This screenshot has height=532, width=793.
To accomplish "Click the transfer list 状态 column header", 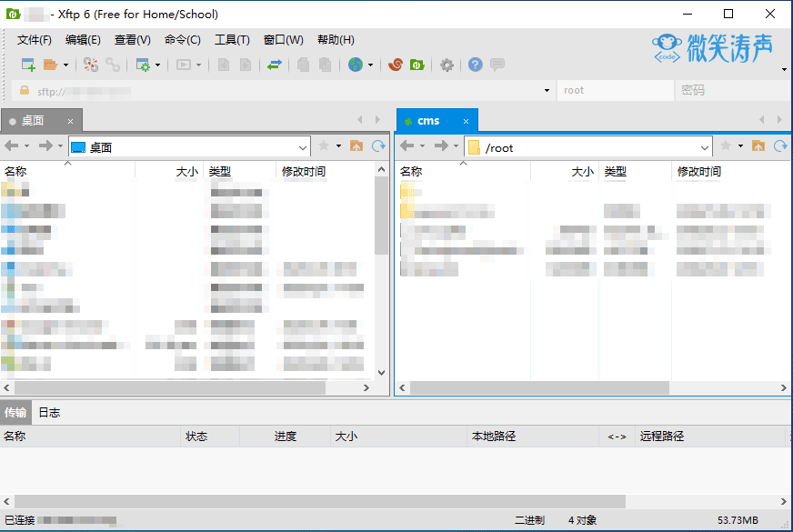I will [210, 437].
